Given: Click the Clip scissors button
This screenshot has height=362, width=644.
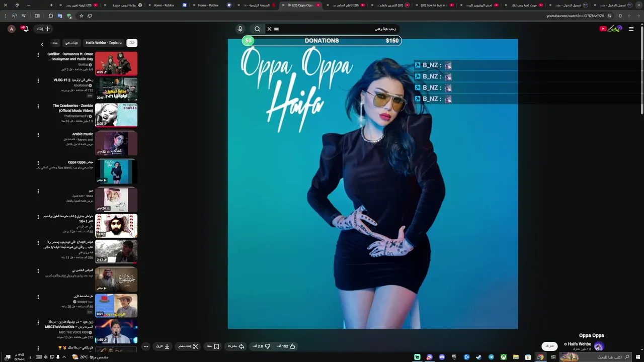Looking at the screenshot, I should (x=188, y=346).
